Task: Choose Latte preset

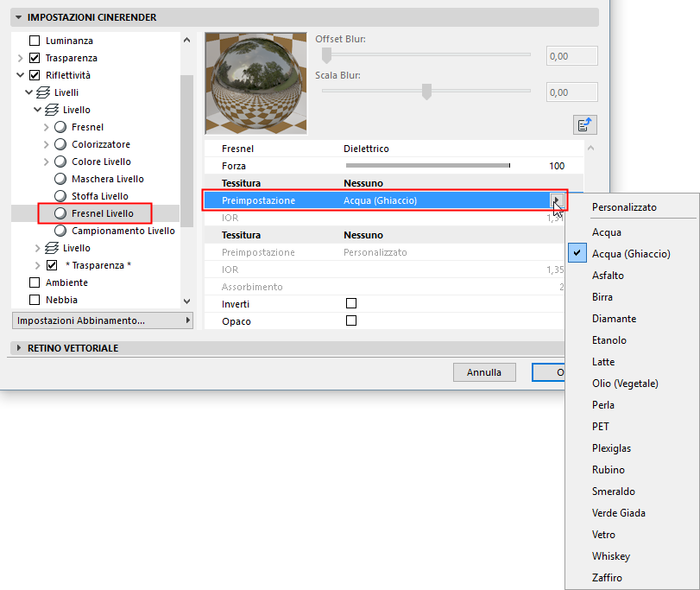Action: tap(632, 362)
